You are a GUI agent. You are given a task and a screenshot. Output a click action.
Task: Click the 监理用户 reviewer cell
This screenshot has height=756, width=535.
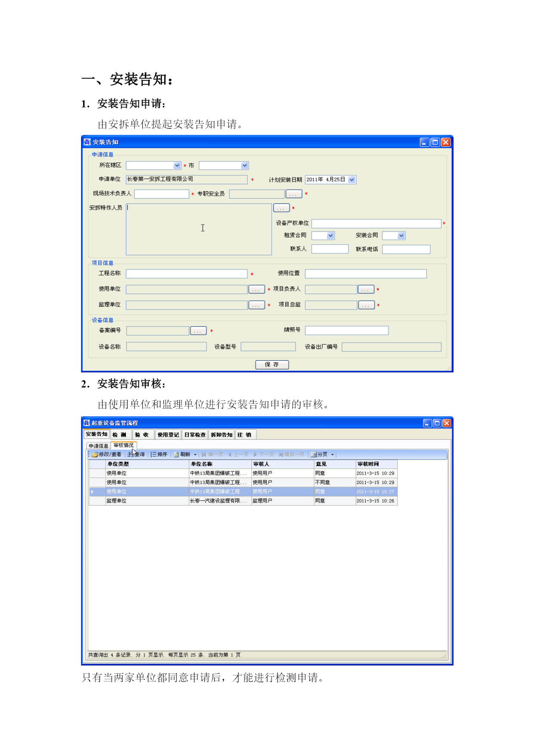(283, 501)
